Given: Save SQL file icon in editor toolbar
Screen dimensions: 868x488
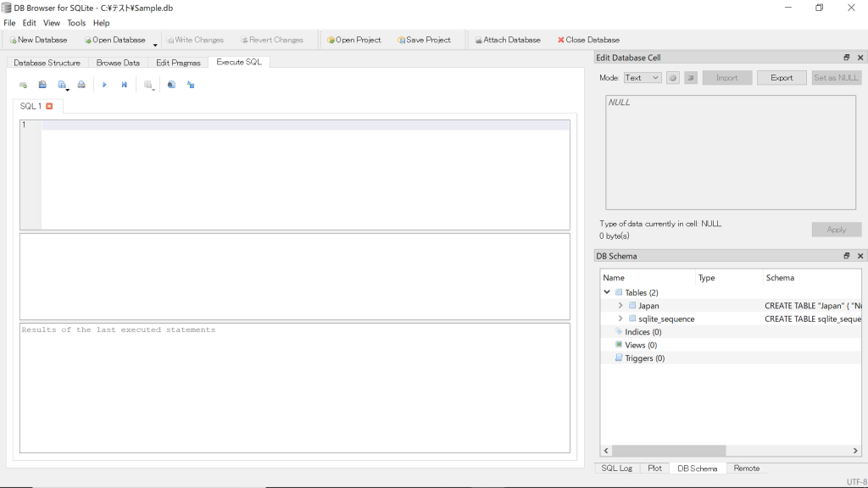Looking at the screenshot, I should tap(62, 85).
